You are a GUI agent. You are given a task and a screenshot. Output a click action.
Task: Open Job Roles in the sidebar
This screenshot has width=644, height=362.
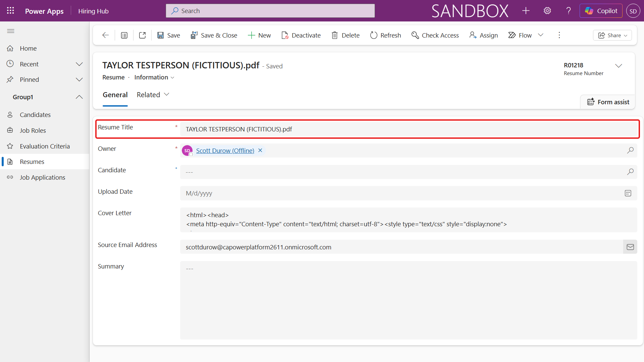point(45,131)
